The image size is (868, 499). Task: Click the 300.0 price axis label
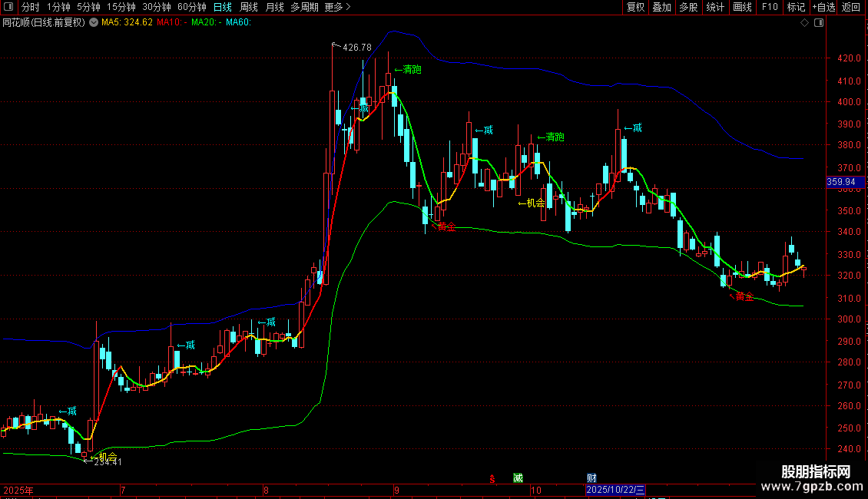850,319
